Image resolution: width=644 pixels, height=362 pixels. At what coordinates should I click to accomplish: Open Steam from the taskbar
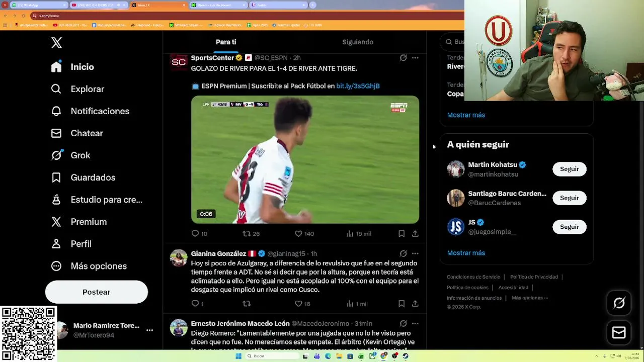(406, 356)
